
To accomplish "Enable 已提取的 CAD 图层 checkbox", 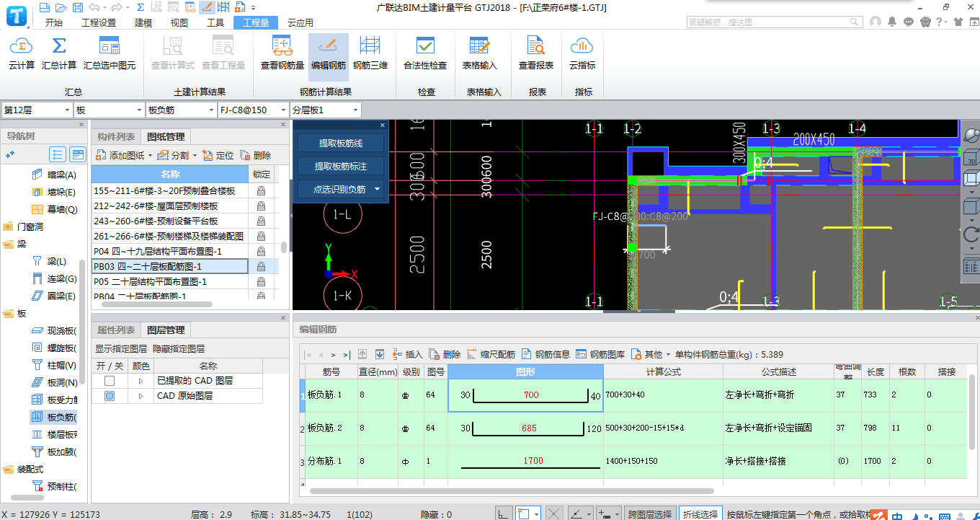I will pos(110,381).
